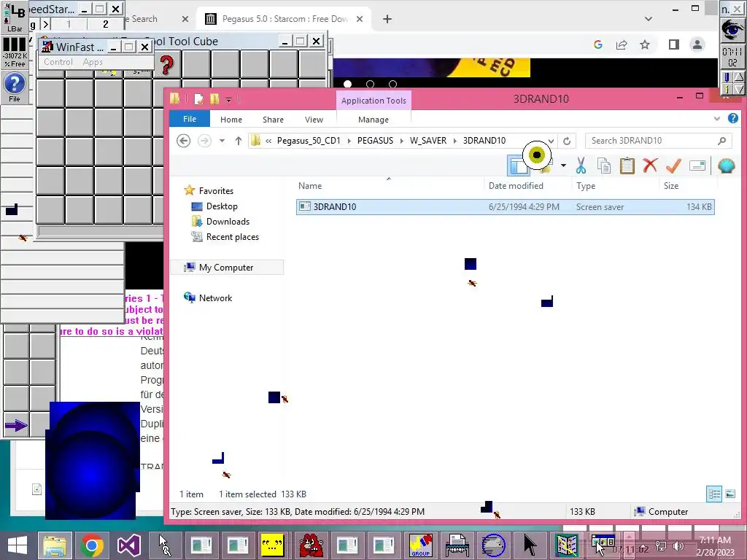This screenshot has height=560, width=747.
Task: Select Favorites in the navigation pane
Action: 216,190
